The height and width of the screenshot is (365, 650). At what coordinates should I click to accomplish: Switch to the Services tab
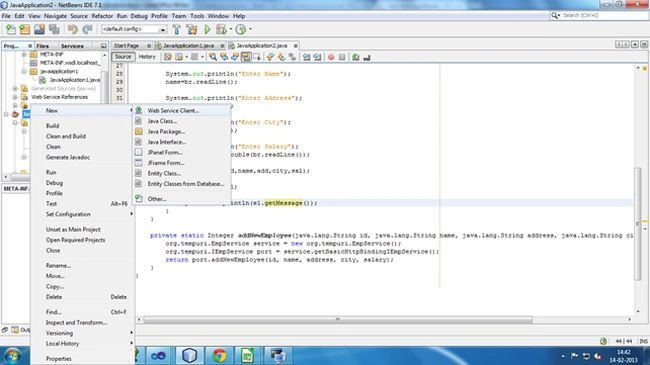[x=72, y=46]
